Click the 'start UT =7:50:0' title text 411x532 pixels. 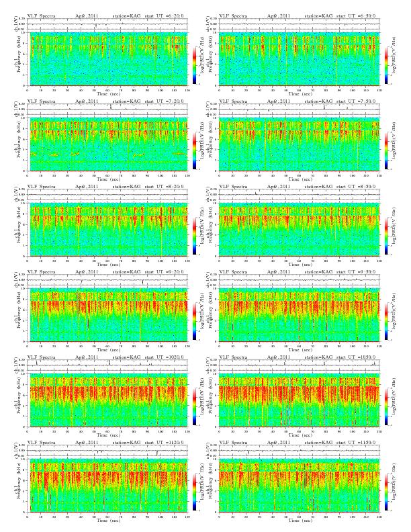click(356, 101)
